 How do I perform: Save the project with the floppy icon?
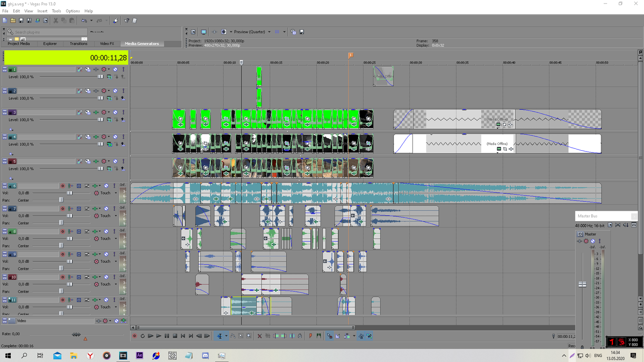21,20
